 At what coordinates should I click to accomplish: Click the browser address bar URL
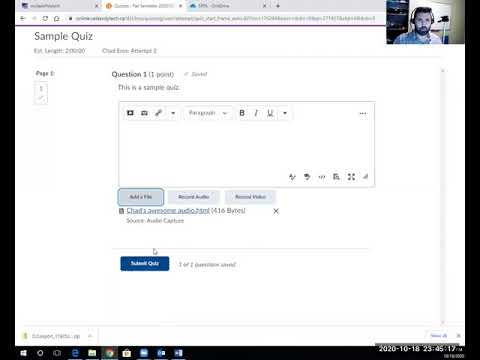[x=225, y=18]
